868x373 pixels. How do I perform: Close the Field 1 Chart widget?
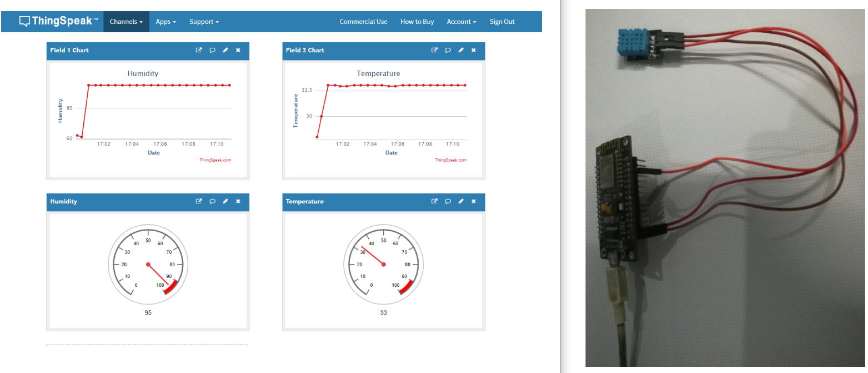pyautogui.click(x=238, y=50)
